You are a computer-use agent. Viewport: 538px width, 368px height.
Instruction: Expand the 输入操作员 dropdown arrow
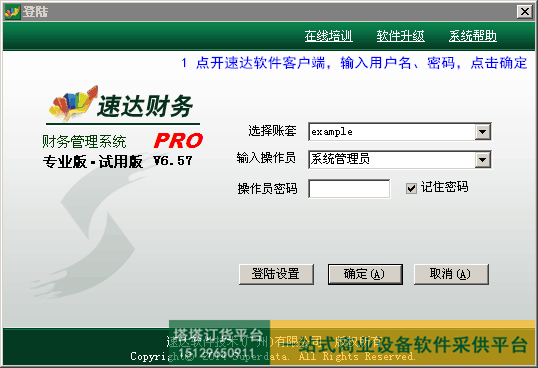coord(482,160)
